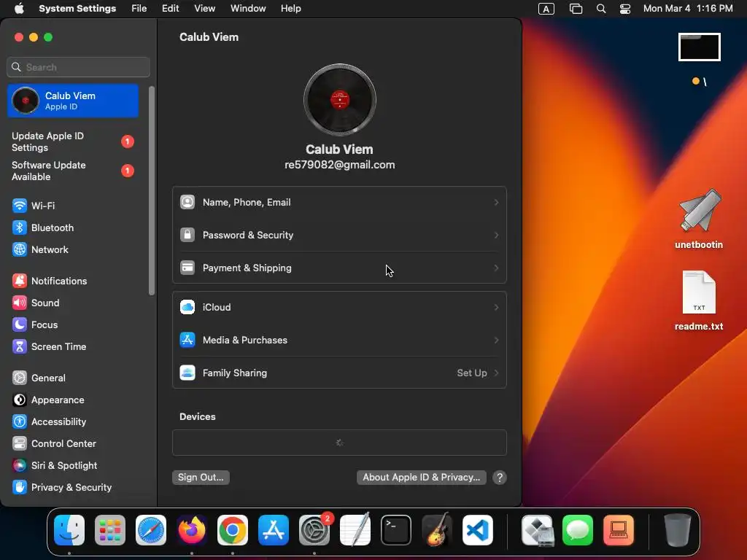Viewport: 747px width, 560px height.
Task: Select readme.txt file on desktop
Action: pyautogui.click(x=699, y=301)
